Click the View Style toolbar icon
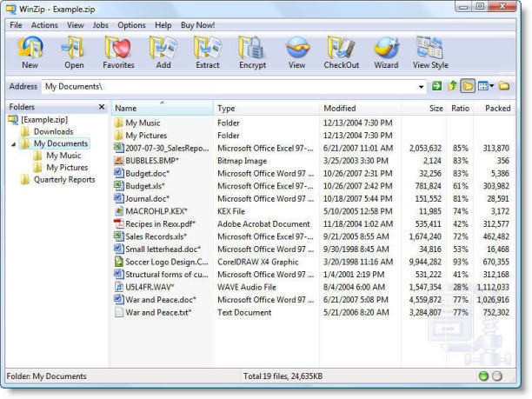532x399 pixels. pos(430,51)
